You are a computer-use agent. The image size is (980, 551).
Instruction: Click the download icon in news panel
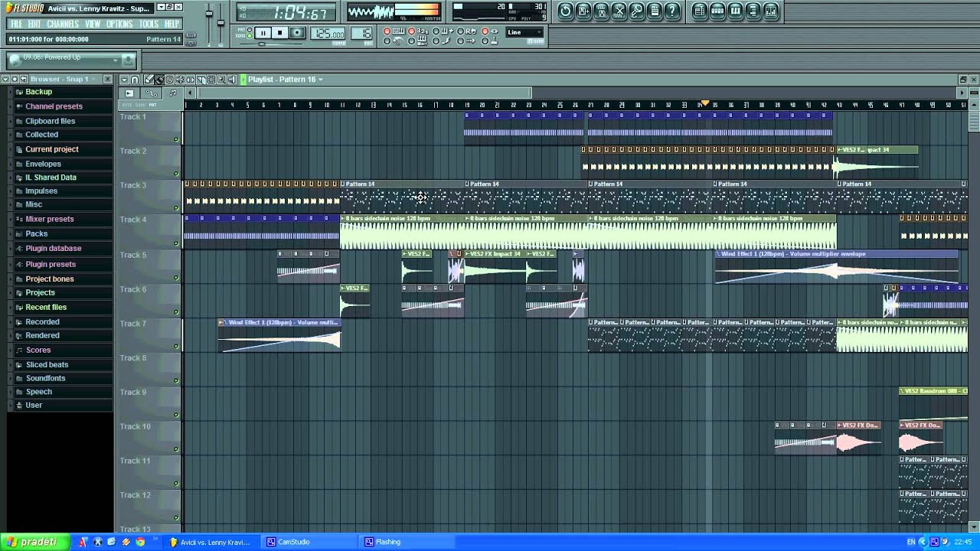pos(129,60)
